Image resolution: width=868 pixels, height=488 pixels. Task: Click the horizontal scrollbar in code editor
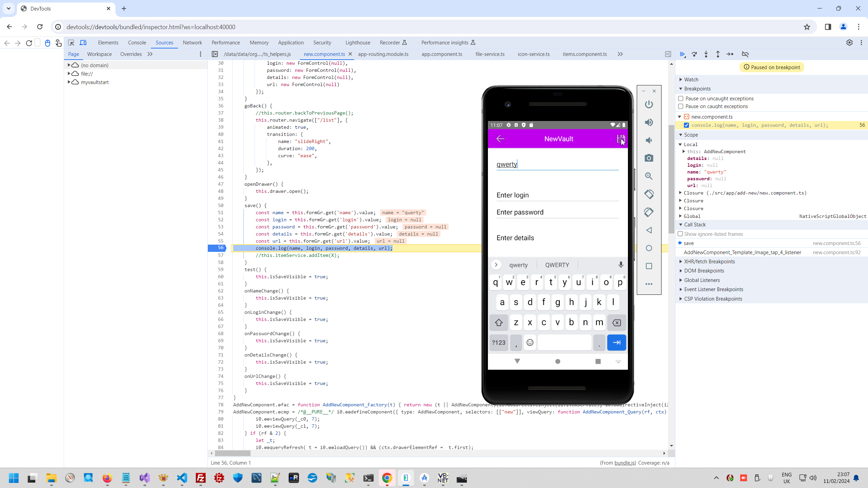pos(233,453)
